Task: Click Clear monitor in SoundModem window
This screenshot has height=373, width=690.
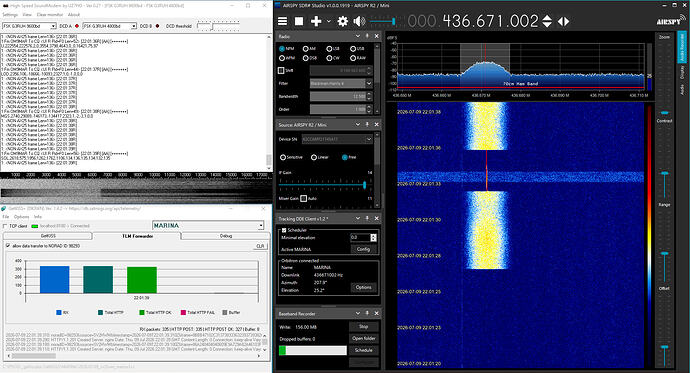Action: [x=50, y=15]
